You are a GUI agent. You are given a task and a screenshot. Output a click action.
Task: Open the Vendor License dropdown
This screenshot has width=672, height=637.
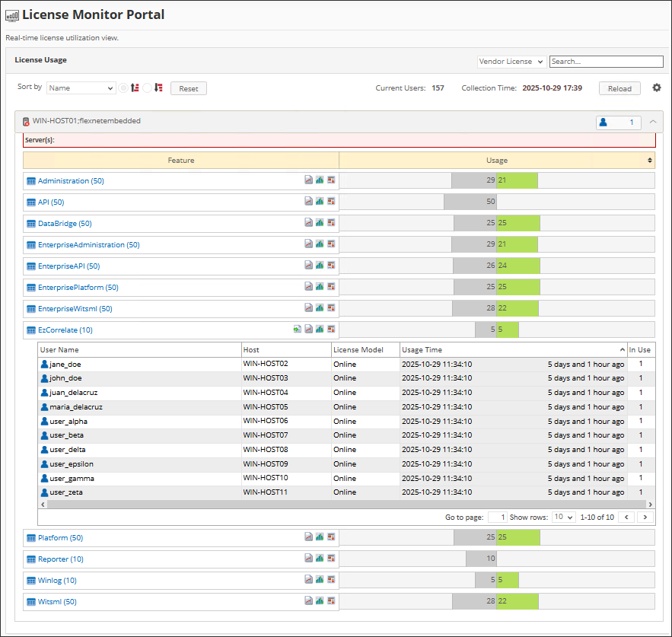(x=511, y=62)
